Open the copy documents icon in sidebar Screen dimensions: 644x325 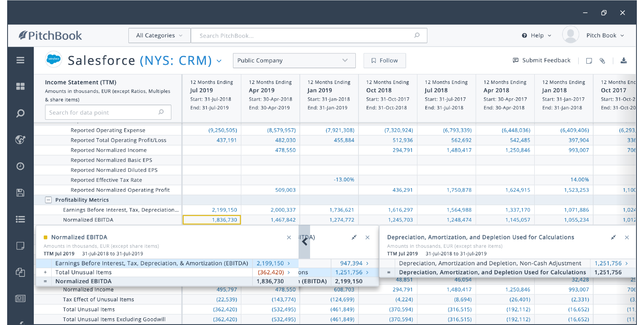[20, 272]
